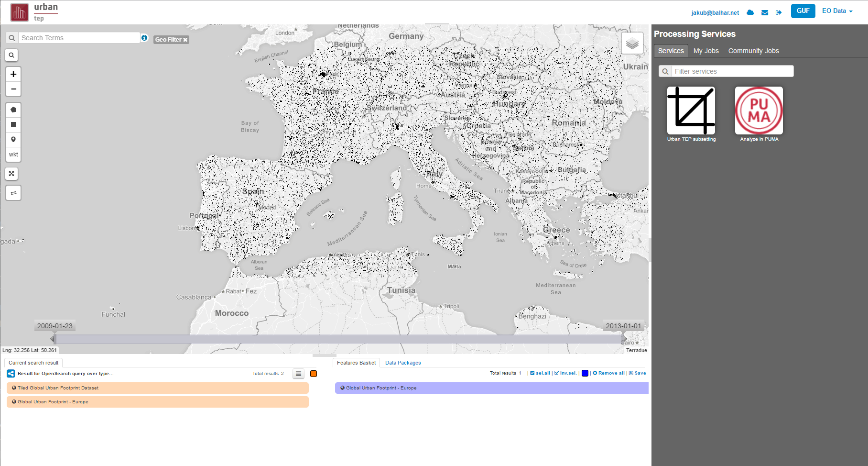Select the polygon drawing tool

pyautogui.click(x=13, y=110)
